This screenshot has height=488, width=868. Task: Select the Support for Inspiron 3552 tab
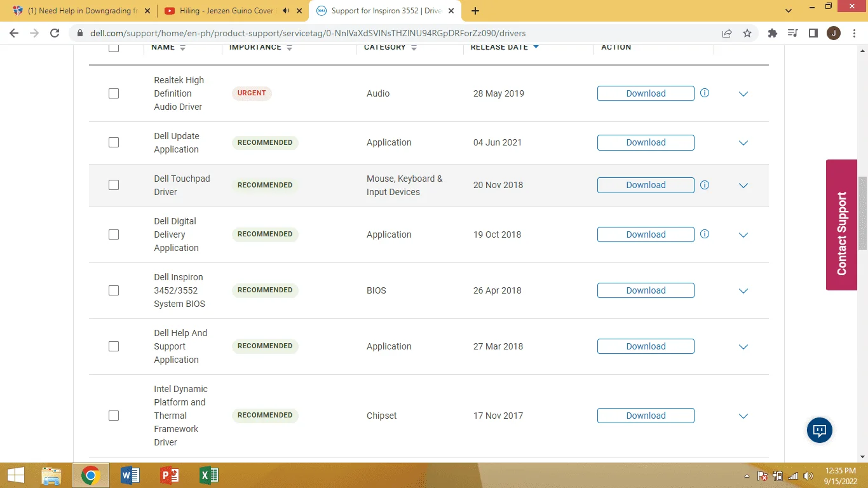(x=385, y=11)
